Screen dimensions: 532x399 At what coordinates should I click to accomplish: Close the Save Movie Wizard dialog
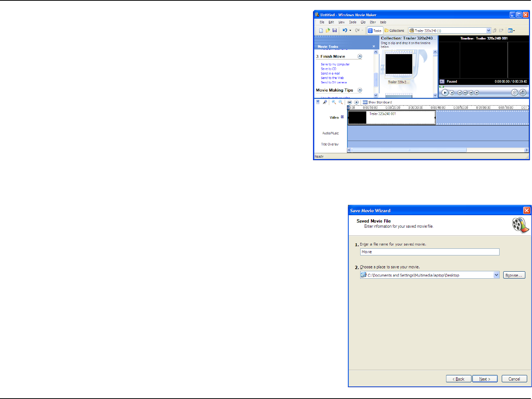click(527, 210)
